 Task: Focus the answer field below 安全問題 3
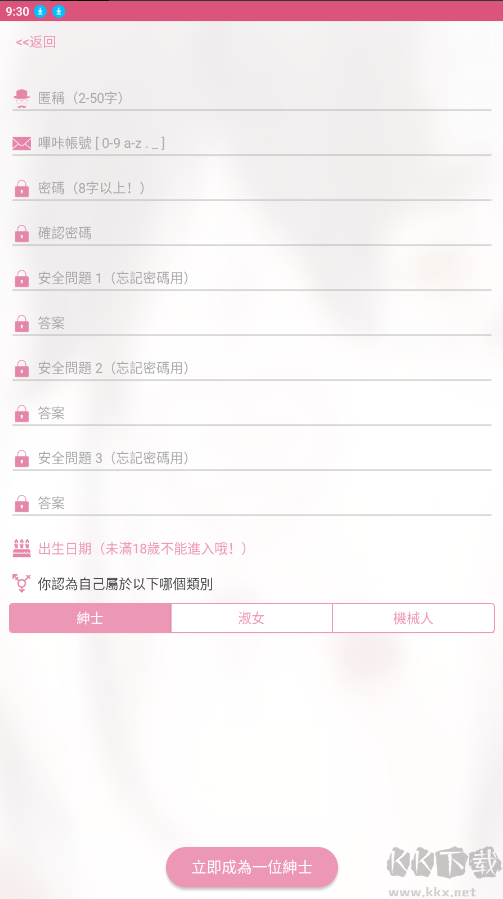264,503
